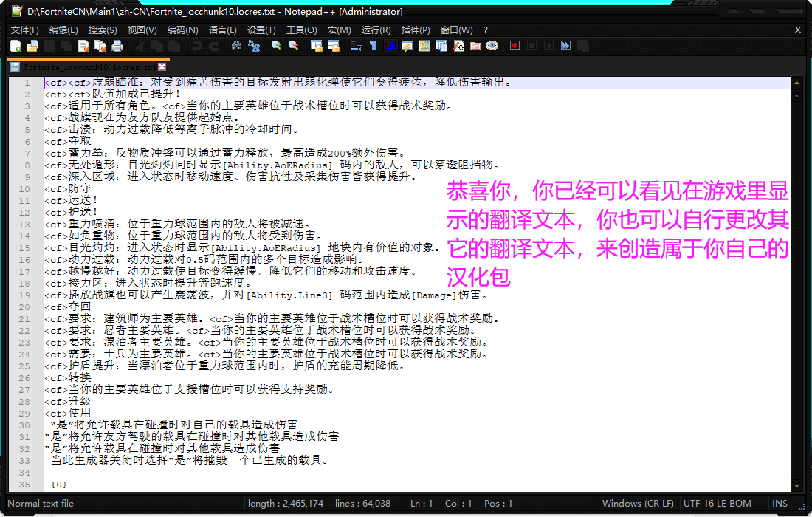Image resolution: width=812 pixels, height=517 pixels.
Task: Toggle Show All Characters pilcrow icon
Action: 372,46
